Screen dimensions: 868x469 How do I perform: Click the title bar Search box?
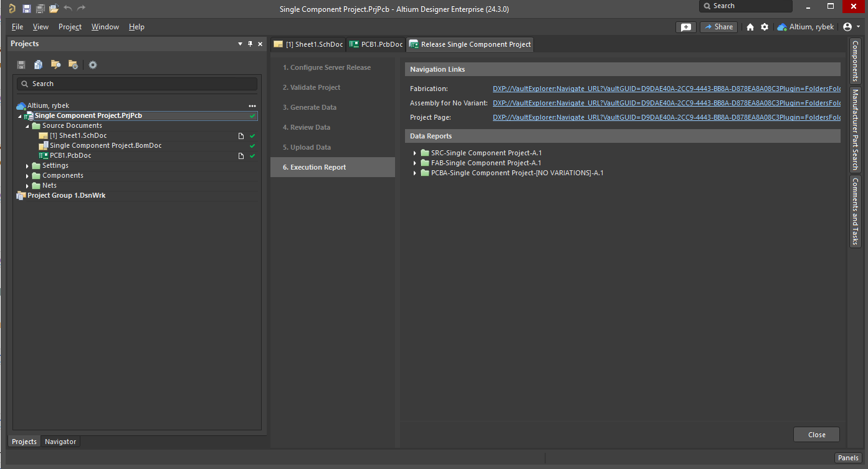pos(746,6)
